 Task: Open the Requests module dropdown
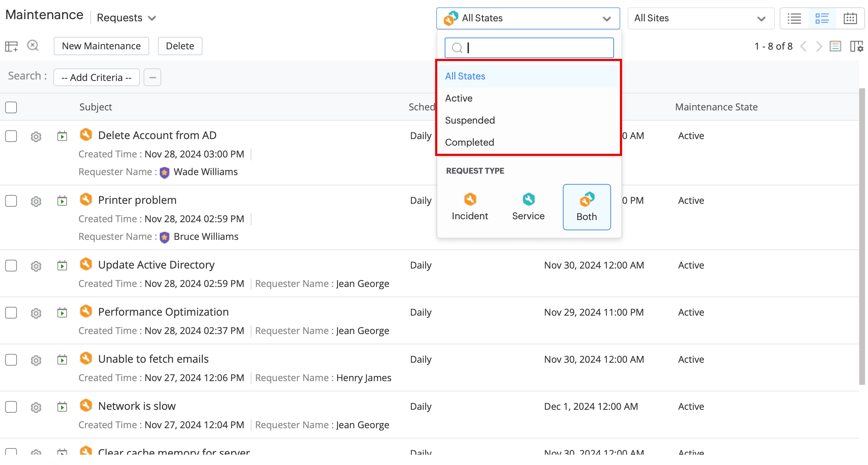(x=126, y=18)
